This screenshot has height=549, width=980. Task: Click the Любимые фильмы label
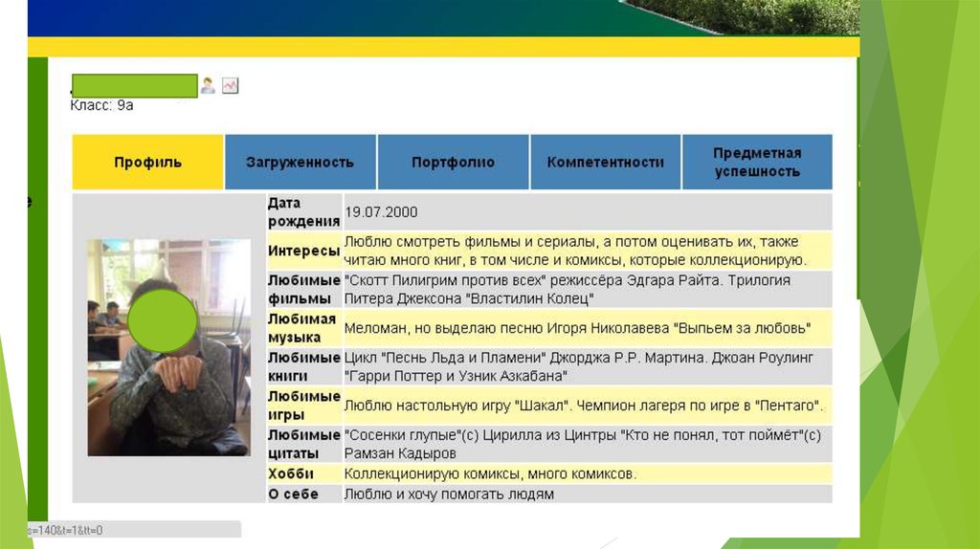pos(303,289)
